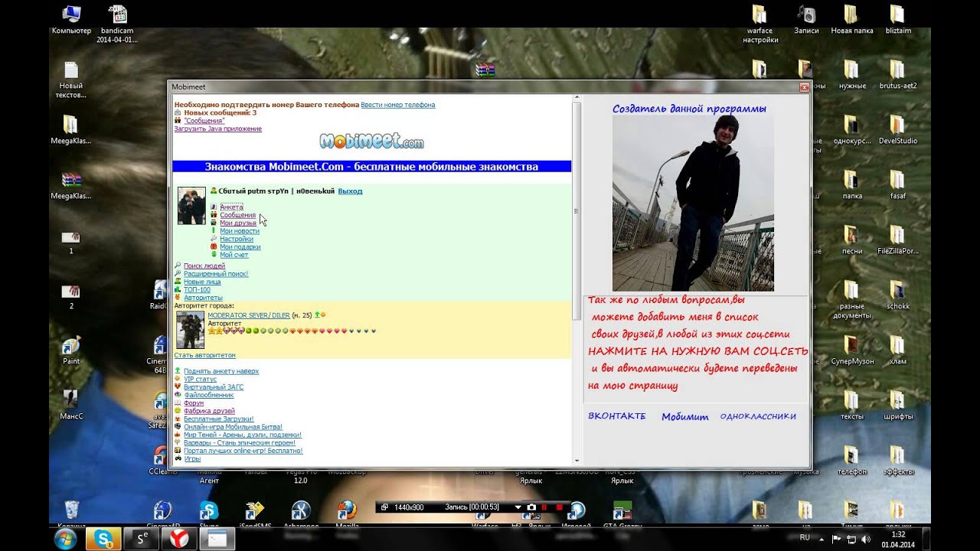
Task: Click the Мой счет money icon
Action: (214, 254)
